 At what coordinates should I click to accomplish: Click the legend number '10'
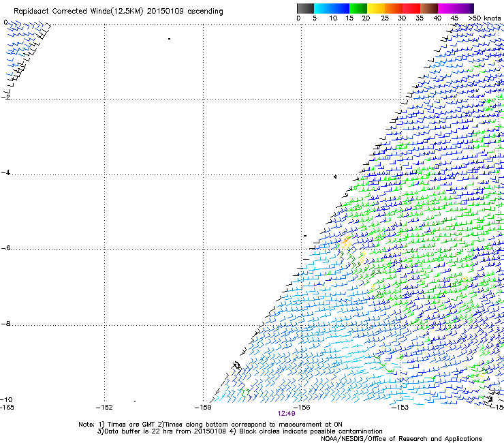click(x=333, y=18)
